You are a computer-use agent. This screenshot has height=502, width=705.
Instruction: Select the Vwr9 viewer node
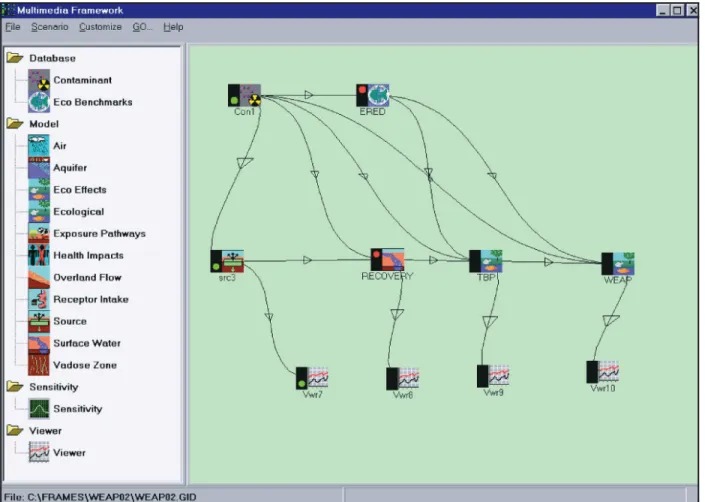(493, 376)
